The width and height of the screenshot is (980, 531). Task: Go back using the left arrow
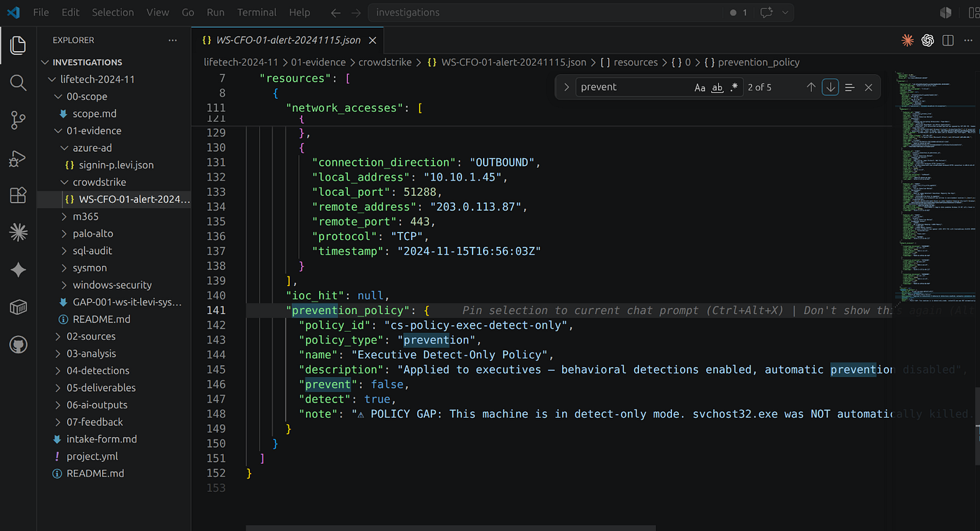[335, 13]
